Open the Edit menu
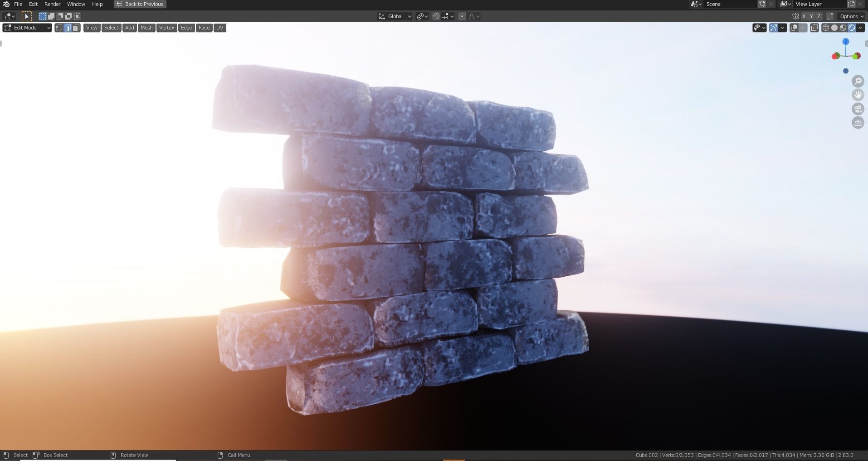Screen dimensions: 868x461 (33, 4)
